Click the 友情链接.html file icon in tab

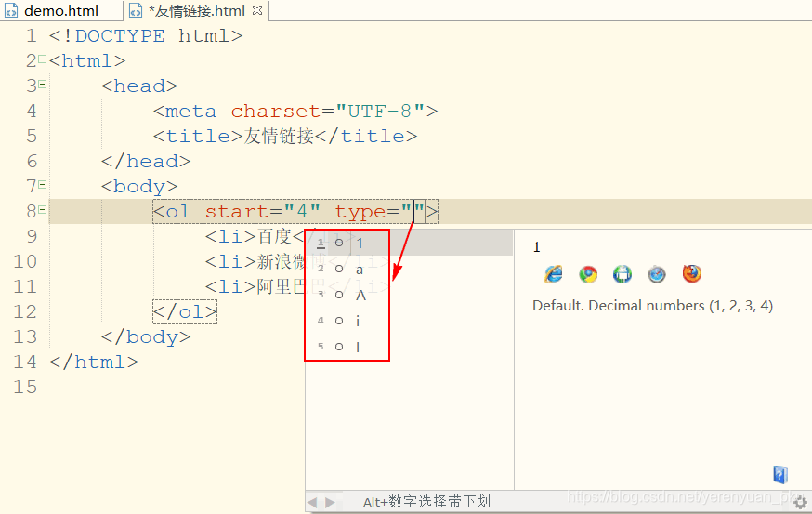click(135, 11)
